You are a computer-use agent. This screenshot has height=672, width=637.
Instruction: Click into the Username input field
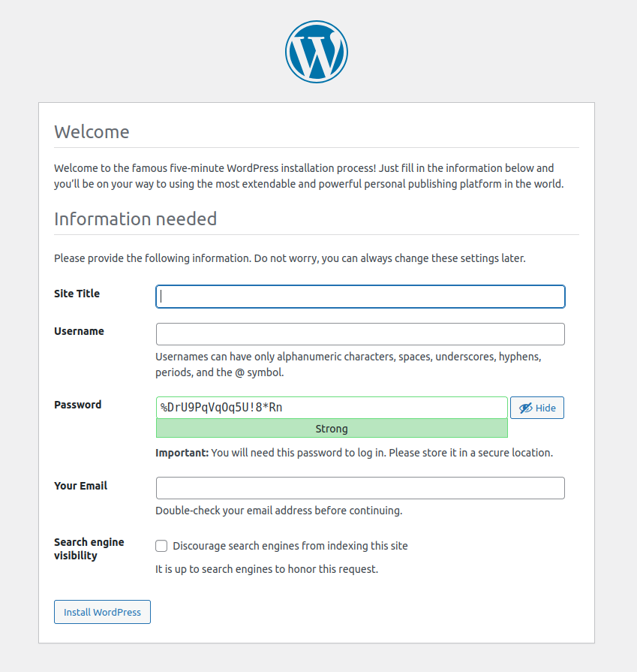360,334
